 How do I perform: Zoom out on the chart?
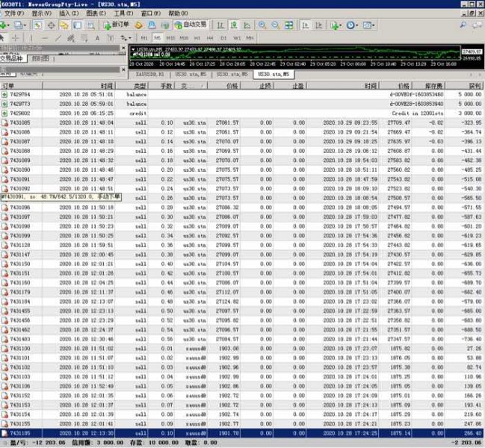tap(275, 25)
